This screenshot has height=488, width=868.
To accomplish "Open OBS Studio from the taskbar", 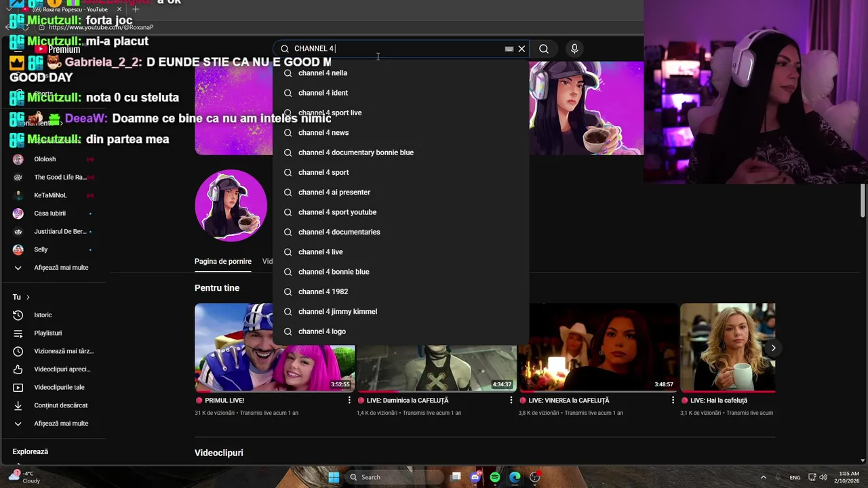I will tap(535, 477).
